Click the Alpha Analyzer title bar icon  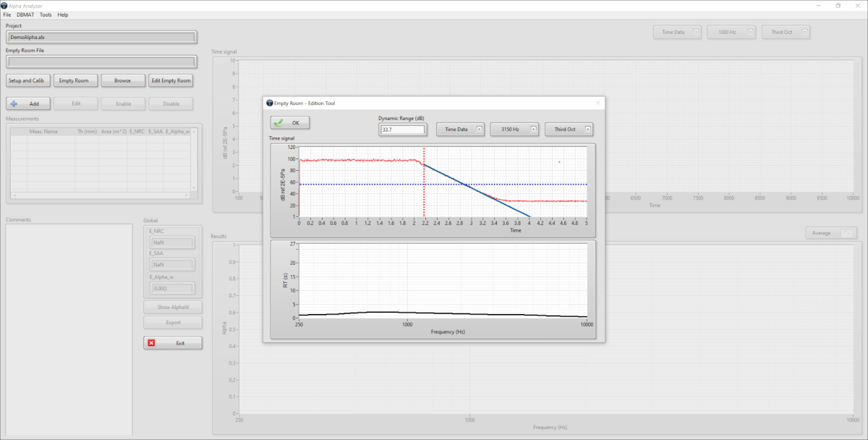tap(4, 5)
